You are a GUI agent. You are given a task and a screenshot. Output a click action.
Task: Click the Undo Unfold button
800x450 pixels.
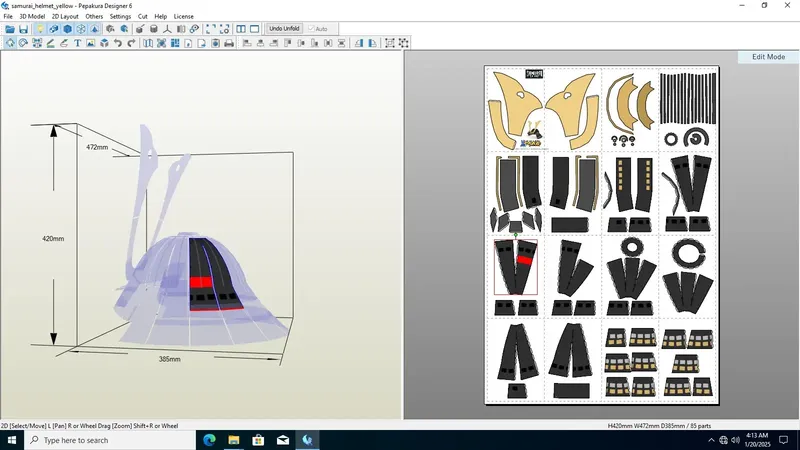[285, 29]
